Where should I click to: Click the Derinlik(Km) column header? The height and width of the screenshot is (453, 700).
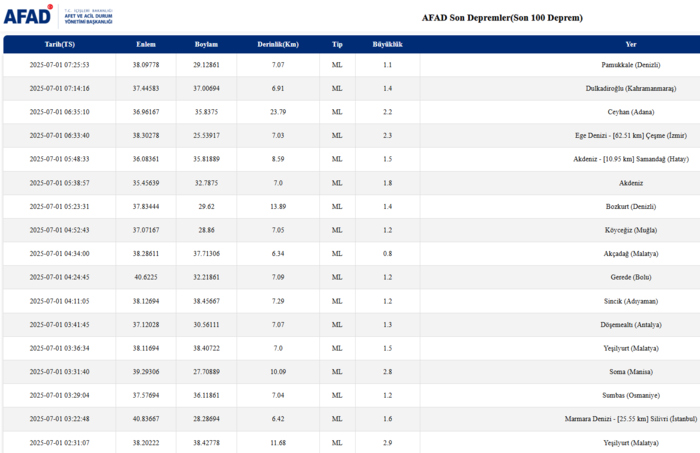[277, 45]
